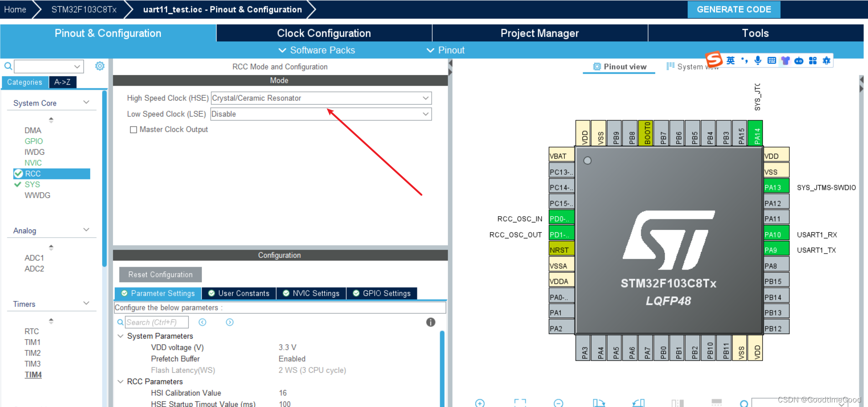Click the parameter search magnifier icon
The width and height of the screenshot is (868, 407).
click(x=120, y=322)
